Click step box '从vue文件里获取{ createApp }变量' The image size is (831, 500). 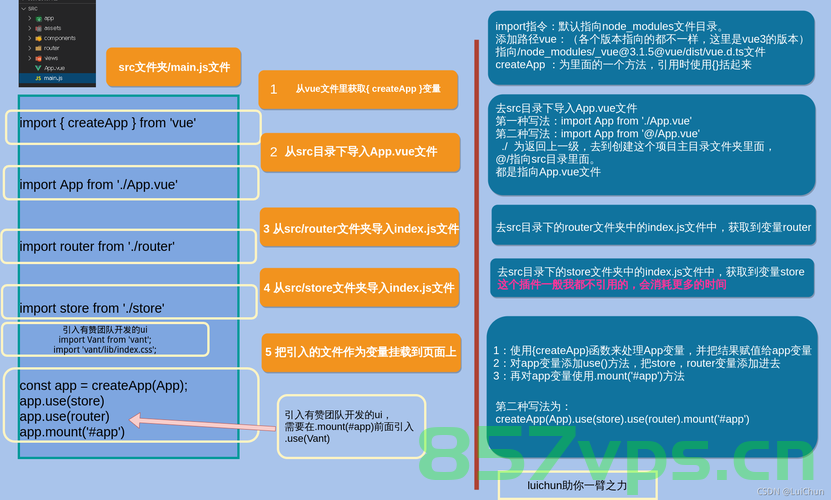(358, 89)
